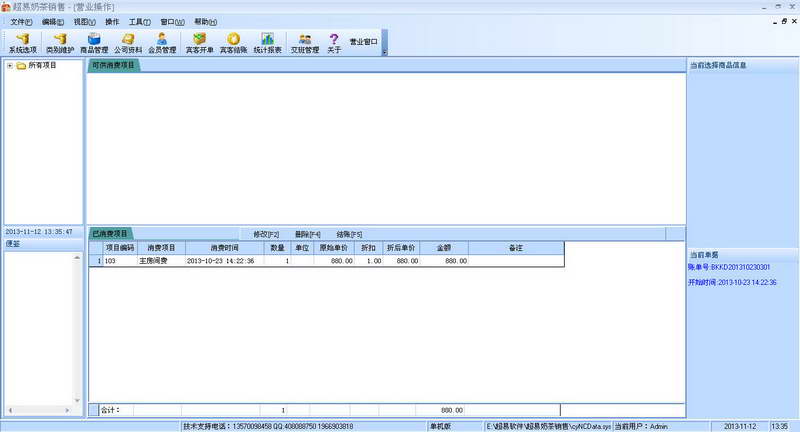The height and width of the screenshot is (432, 800).
Task: Click the 交班管理 shift management icon
Action: click(x=304, y=42)
